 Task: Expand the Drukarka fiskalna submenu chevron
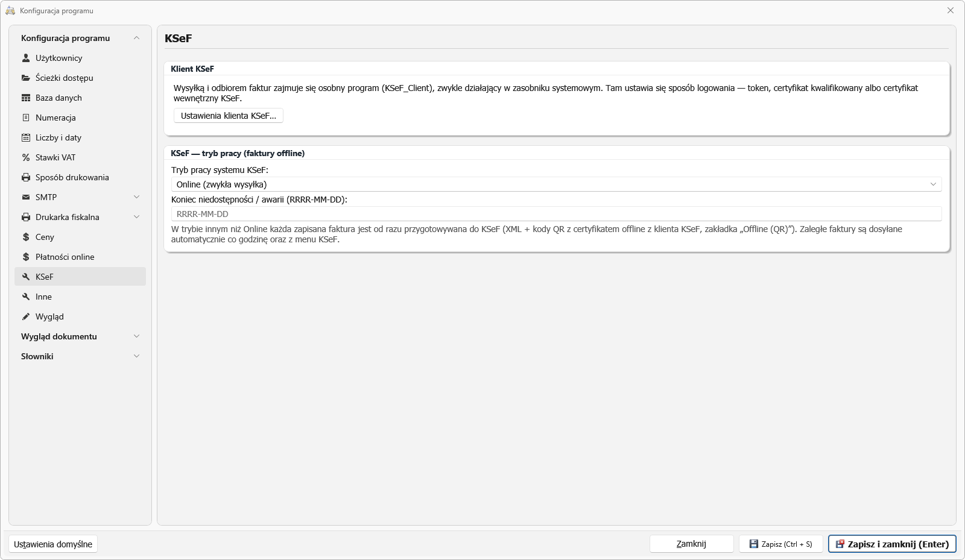tap(136, 217)
